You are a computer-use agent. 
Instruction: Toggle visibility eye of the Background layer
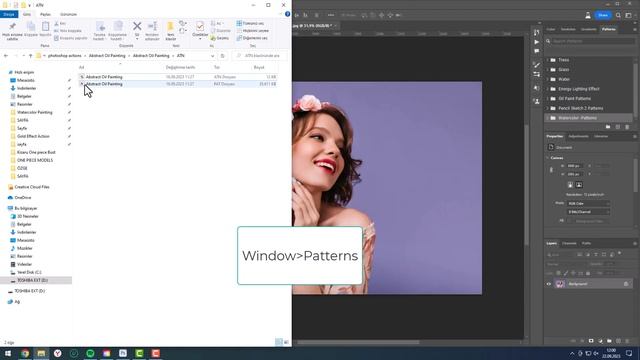pos(549,284)
